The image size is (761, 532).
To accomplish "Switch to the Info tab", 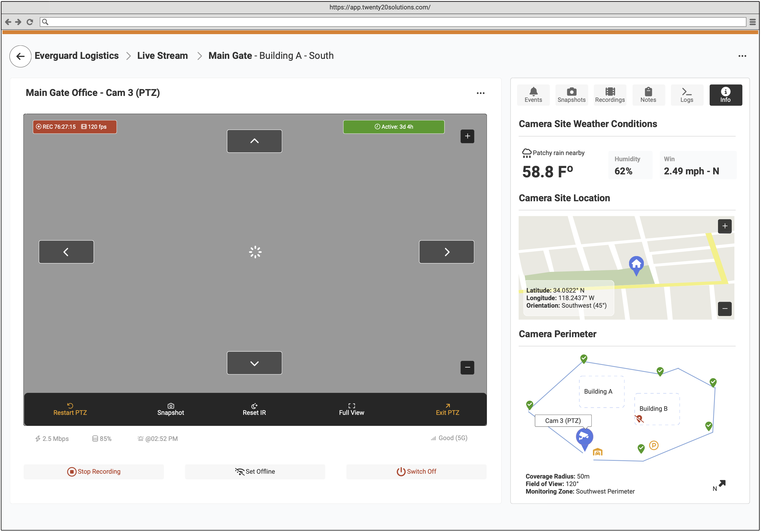I will [x=726, y=95].
